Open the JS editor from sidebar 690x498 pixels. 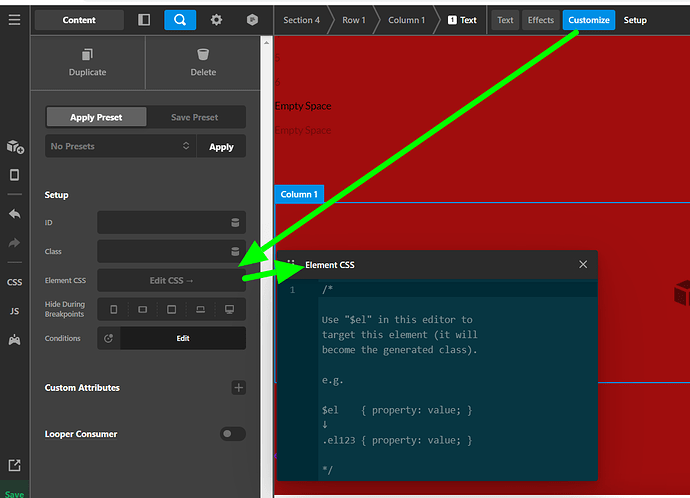[14, 311]
